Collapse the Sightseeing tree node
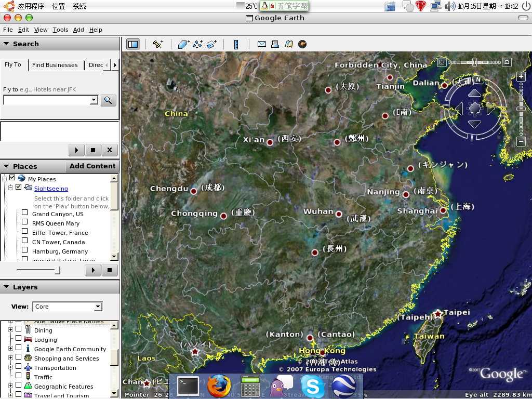Image resolution: width=532 pixels, height=399 pixels. tap(10, 187)
